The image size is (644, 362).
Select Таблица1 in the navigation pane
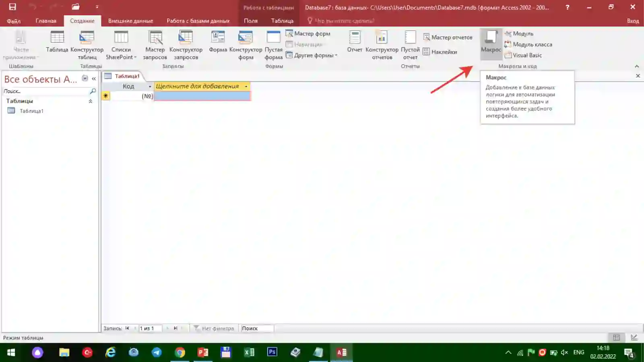click(31, 111)
